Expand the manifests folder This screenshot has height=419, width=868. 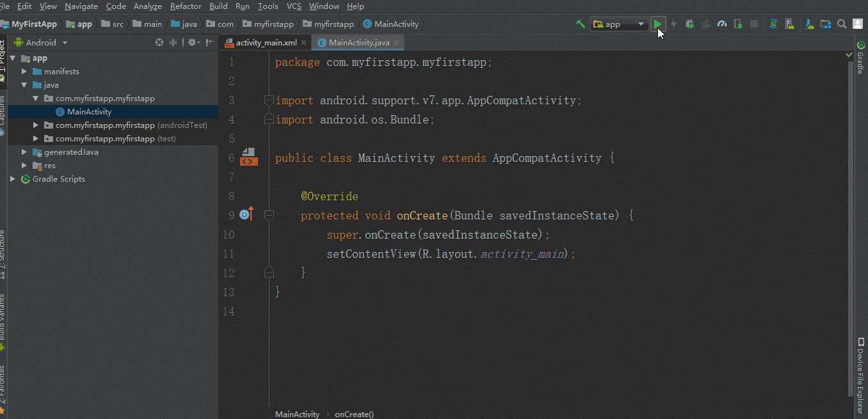(x=24, y=72)
